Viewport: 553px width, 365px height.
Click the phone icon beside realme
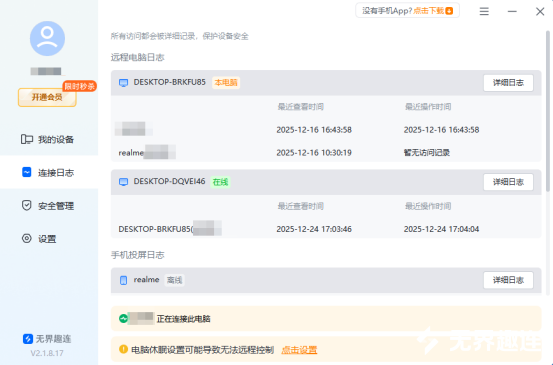point(123,280)
